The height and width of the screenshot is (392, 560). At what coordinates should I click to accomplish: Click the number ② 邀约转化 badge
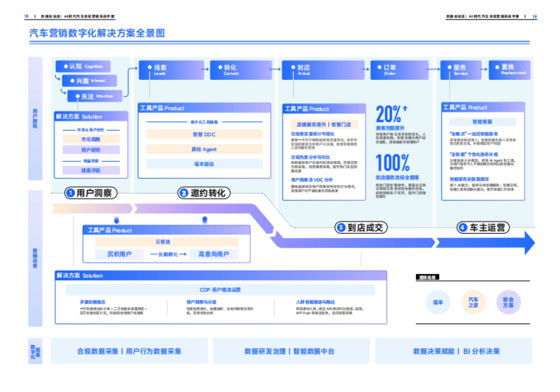coord(204,193)
